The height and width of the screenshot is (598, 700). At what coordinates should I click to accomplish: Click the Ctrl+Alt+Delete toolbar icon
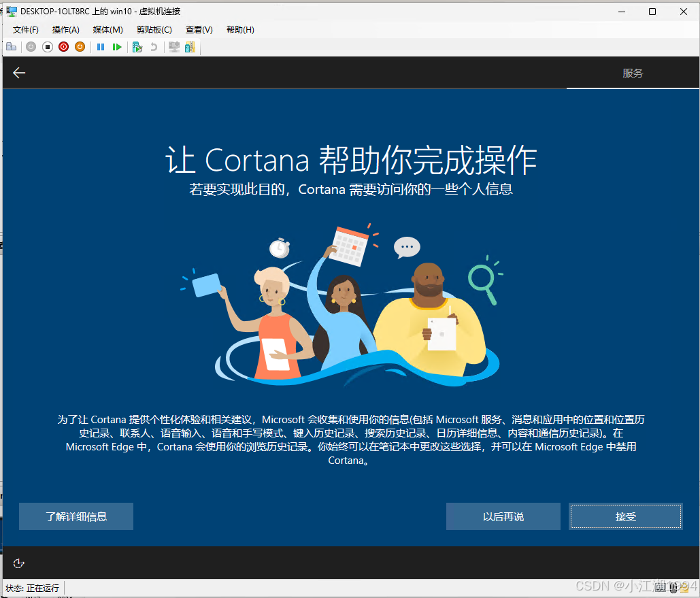[11, 47]
